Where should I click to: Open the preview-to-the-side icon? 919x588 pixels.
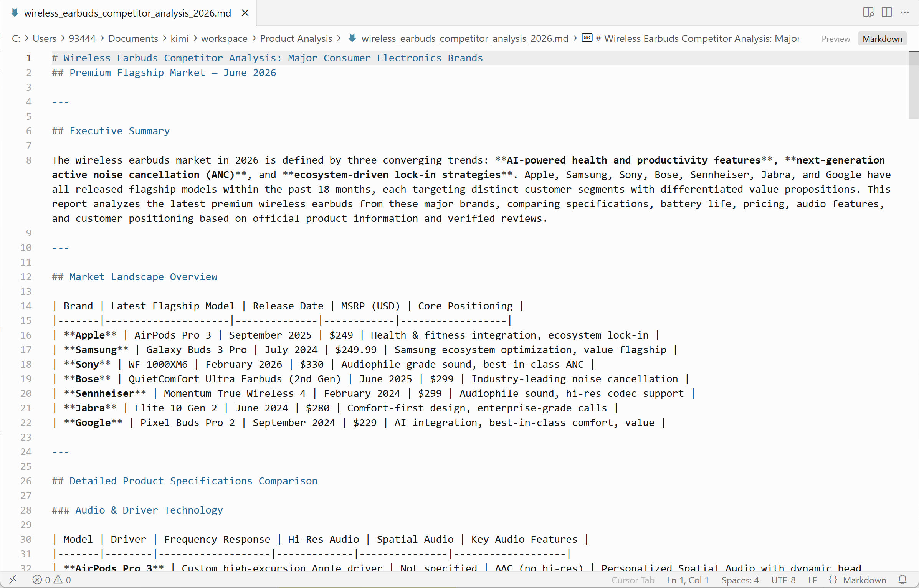868,12
